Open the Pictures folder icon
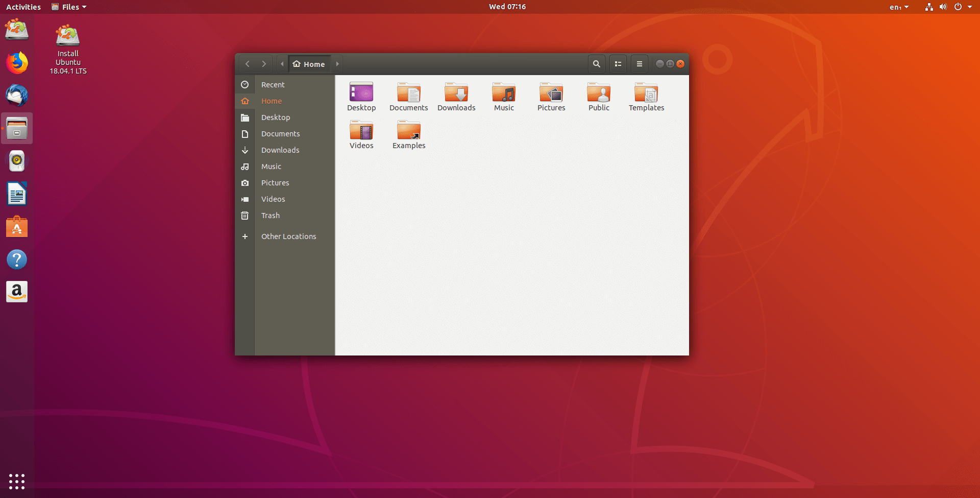Image resolution: width=980 pixels, height=498 pixels. [551, 97]
